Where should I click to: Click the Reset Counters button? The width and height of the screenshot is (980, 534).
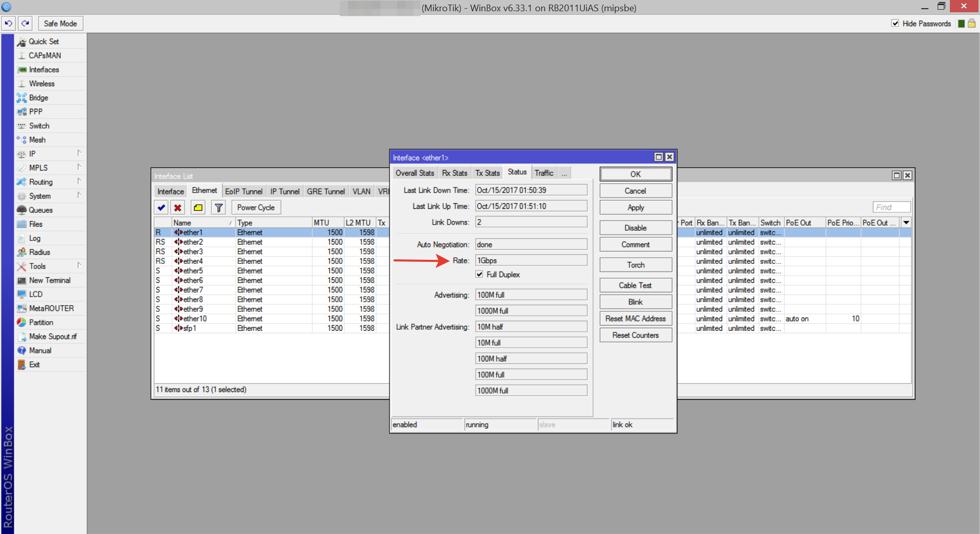[635, 335]
